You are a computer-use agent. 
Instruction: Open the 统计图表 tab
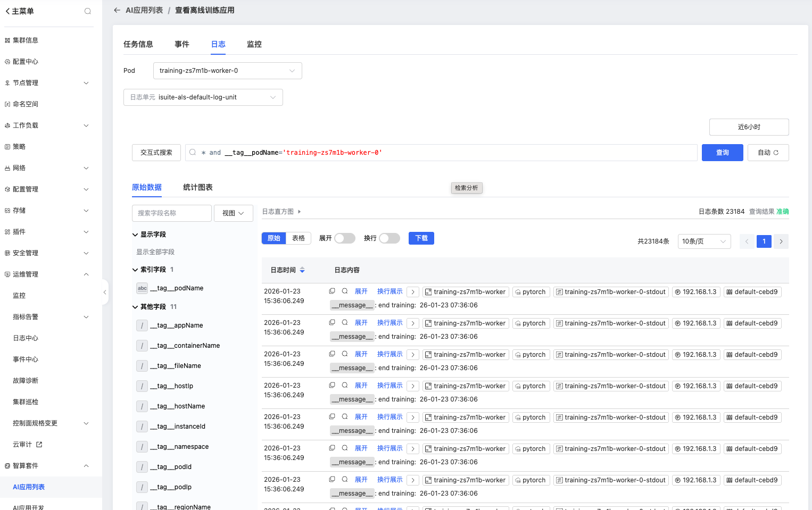[197, 187]
